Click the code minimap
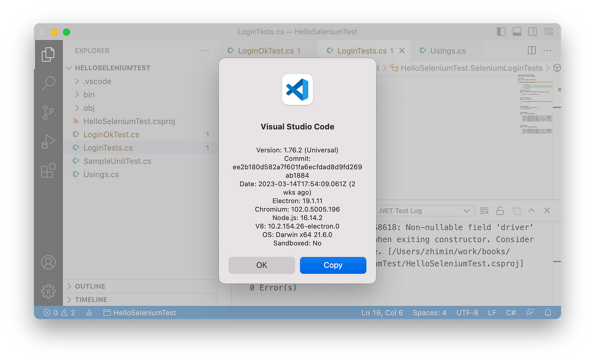595x364 pixels. point(535,104)
